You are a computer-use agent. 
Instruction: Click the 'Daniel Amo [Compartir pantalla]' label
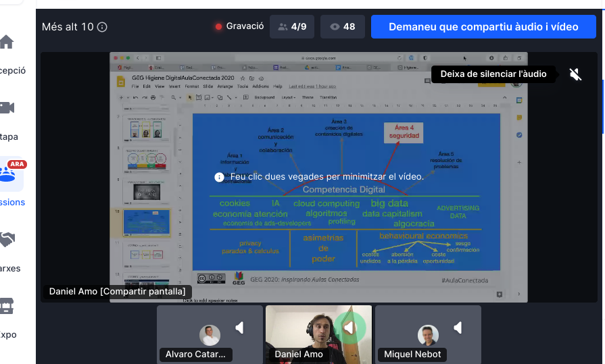pos(118,292)
